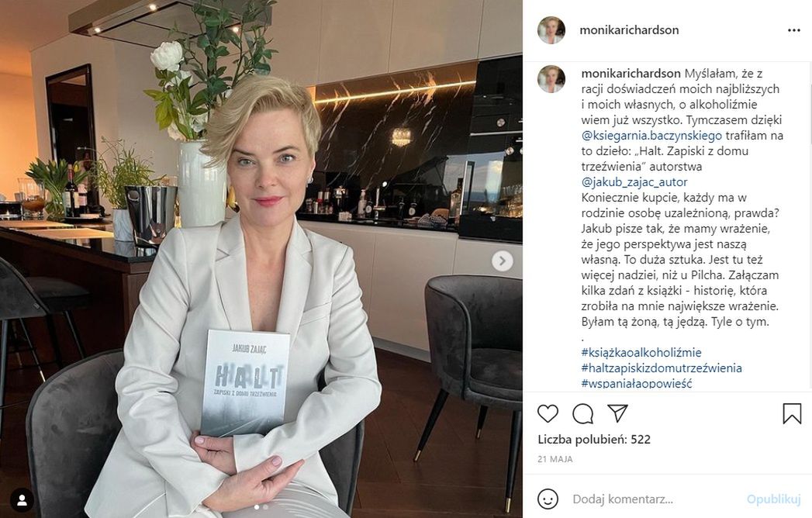Visit @ksiegarnia.baczynskiego profile mention
Image resolution: width=812 pixels, height=518 pixels.
point(651,136)
